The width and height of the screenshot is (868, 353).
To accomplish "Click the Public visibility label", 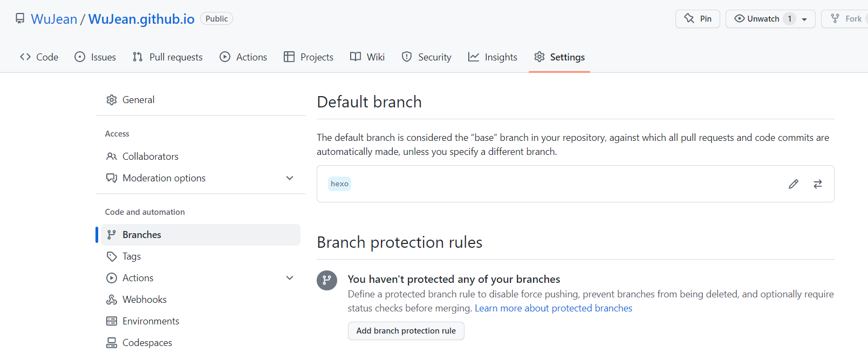I will coord(216,18).
